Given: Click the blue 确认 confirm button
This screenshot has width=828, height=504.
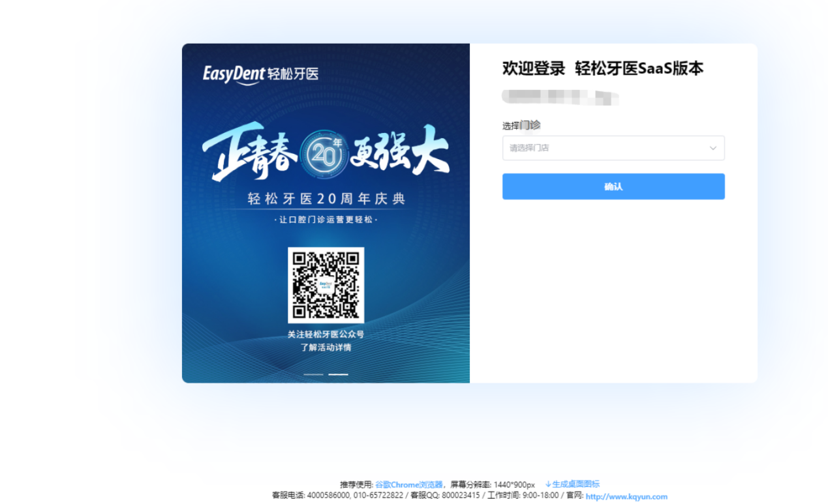Looking at the screenshot, I should point(613,186).
